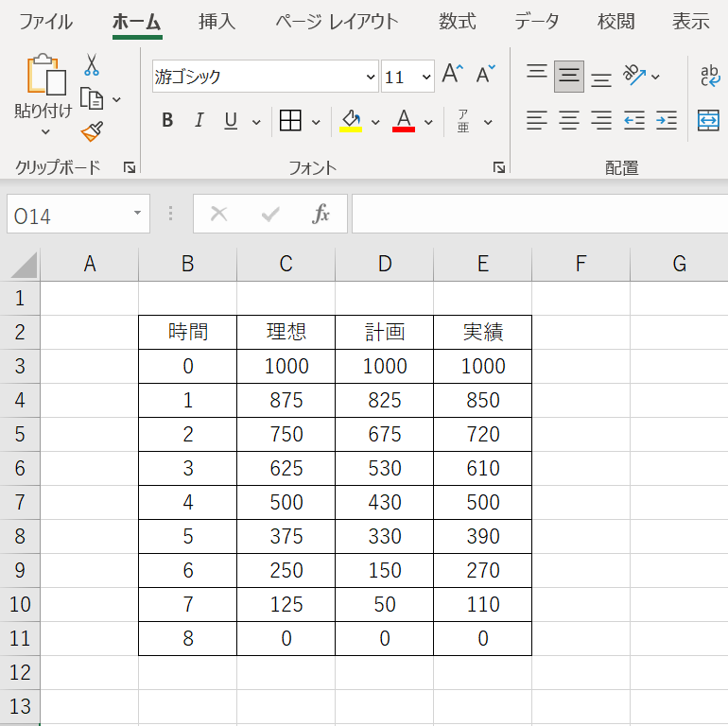Click the Insert Function fx icon
This screenshot has width=728, height=726.
321,215
